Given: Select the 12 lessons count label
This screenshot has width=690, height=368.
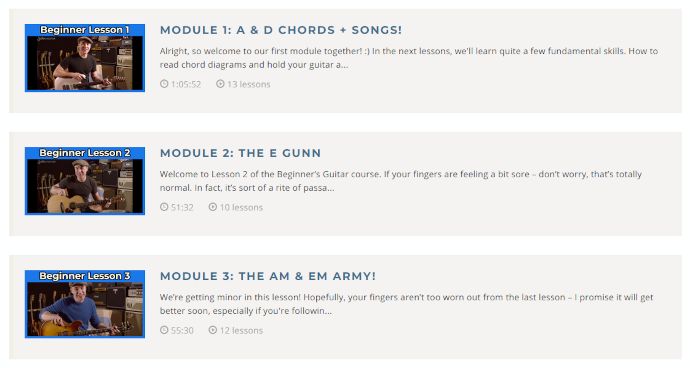Looking at the screenshot, I should tap(241, 330).
